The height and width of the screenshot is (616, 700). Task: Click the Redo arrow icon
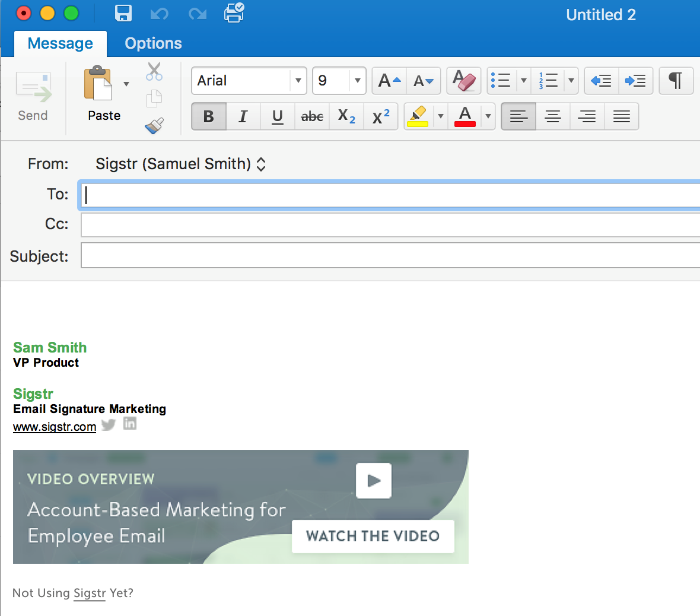pos(198,14)
